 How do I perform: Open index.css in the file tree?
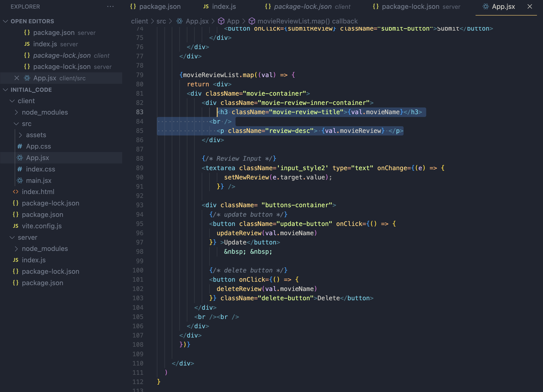(x=41, y=169)
